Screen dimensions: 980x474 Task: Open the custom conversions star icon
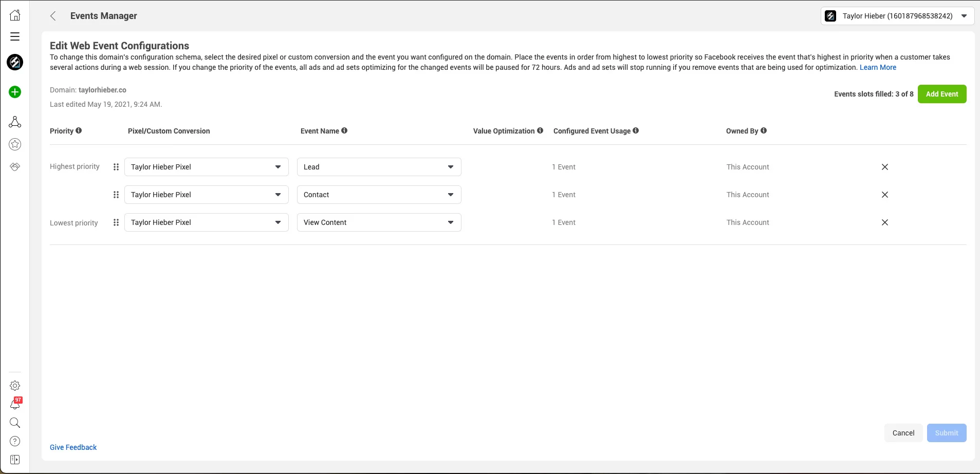[x=15, y=144]
